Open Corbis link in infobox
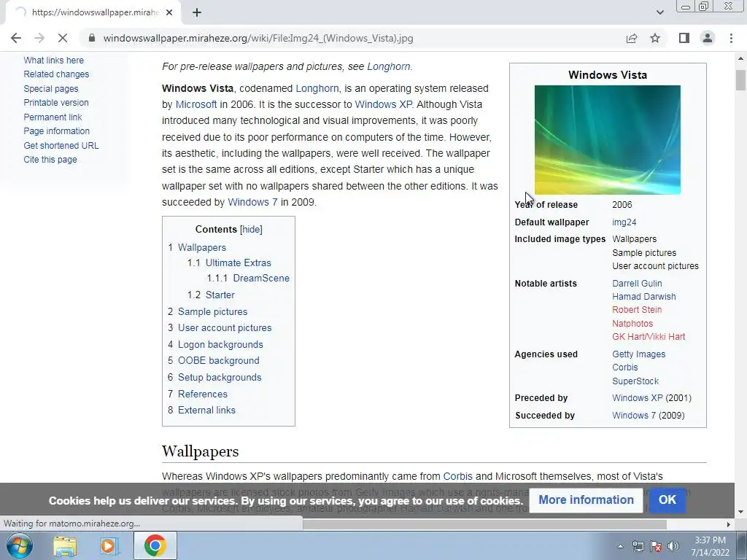Image resolution: width=747 pixels, height=560 pixels. coord(625,367)
